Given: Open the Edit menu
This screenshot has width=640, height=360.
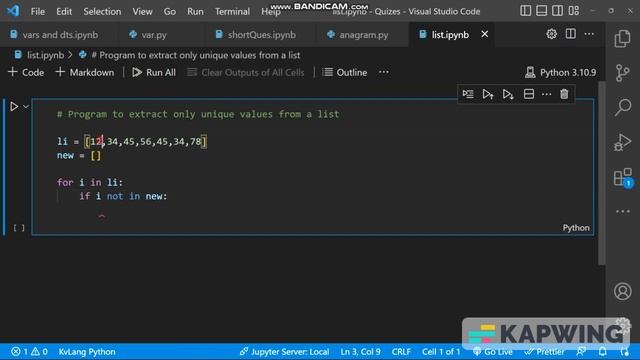Looking at the screenshot, I should [64, 11].
